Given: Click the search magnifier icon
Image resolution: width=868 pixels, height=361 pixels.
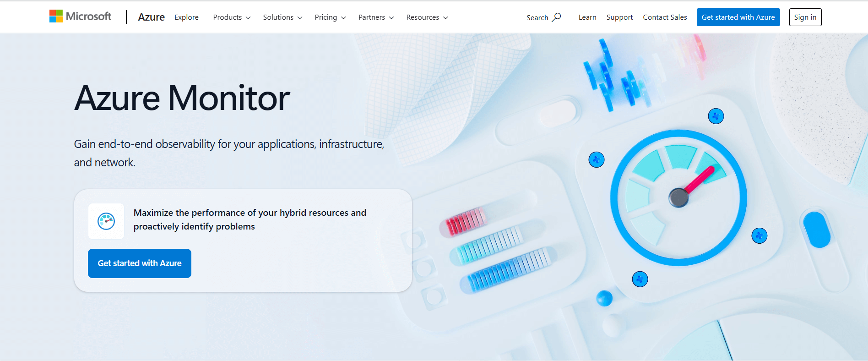Looking at the screenshot, I should [556, 17].
